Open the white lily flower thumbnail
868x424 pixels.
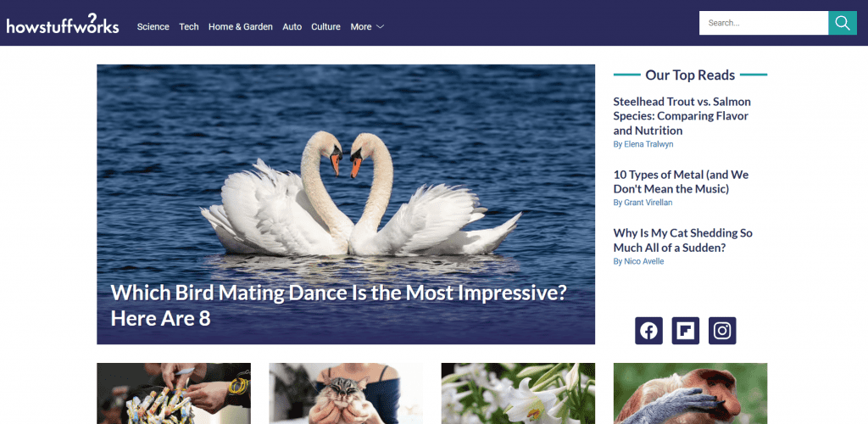[x=517, y=393]
